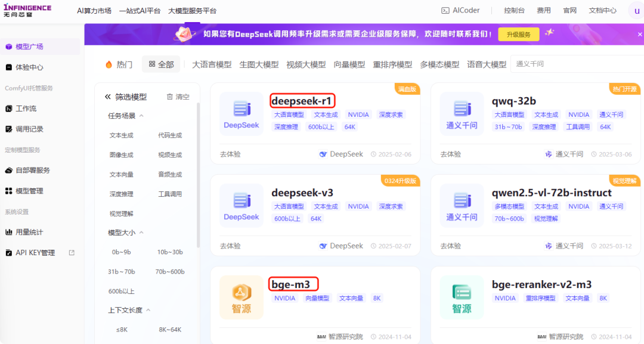Toggle the 图像生成 filter

tap(121, 155)
